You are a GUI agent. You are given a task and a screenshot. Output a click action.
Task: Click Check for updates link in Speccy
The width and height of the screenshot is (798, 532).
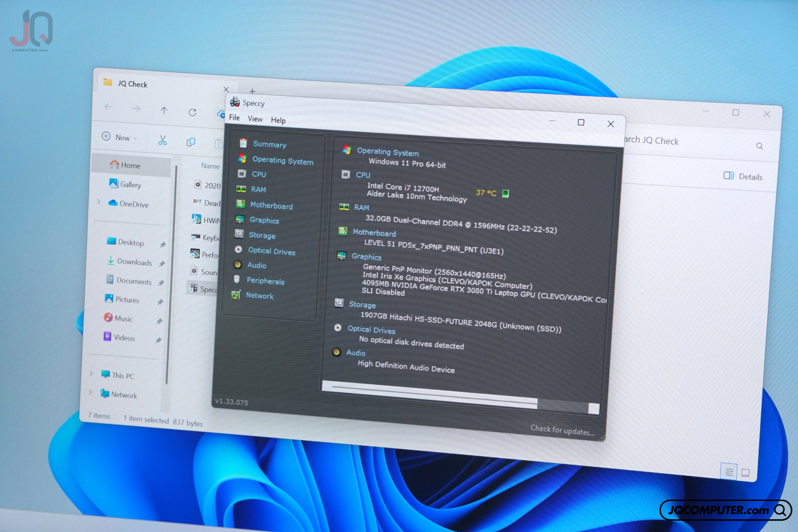pyautogui.click(x=562, y=430)
